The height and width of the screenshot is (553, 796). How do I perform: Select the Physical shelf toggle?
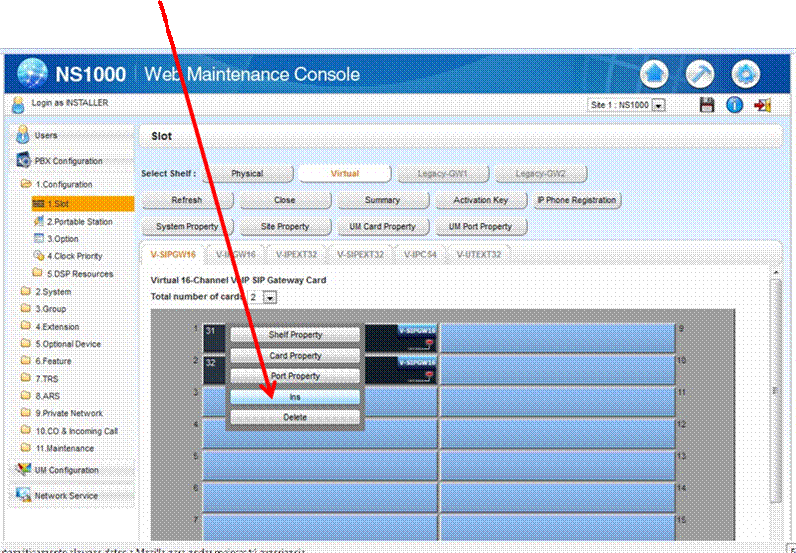tap(247, 173)
